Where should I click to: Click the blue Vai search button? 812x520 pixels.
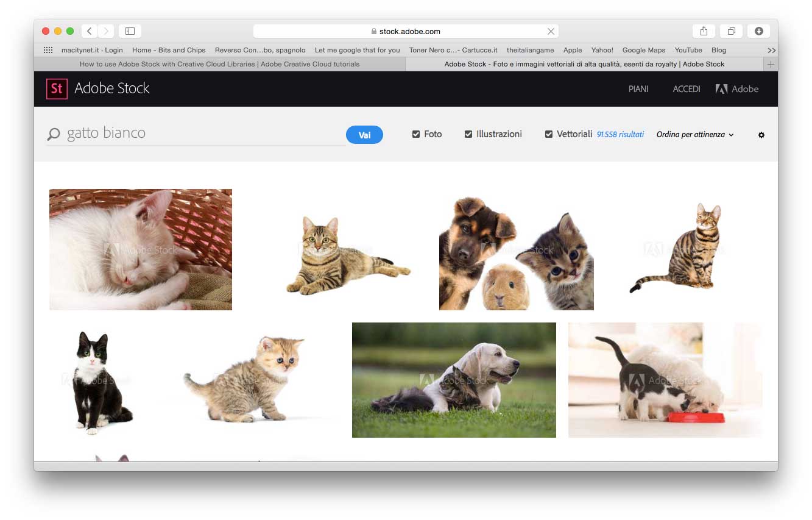tap(364, 135)
